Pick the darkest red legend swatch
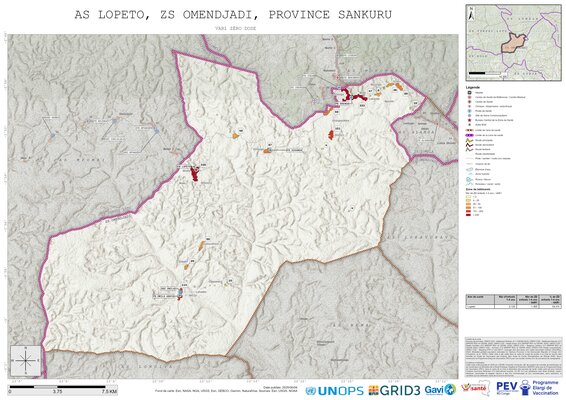 (x=469, y=214)
